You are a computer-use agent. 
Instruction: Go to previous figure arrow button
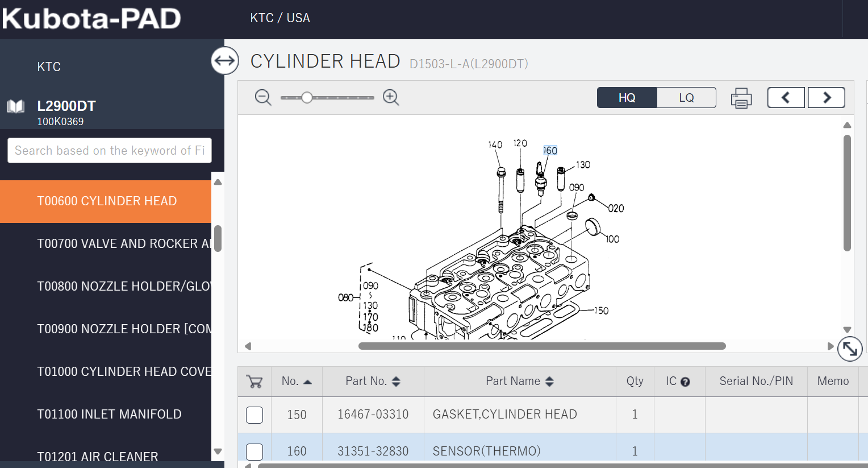point(786,98)
